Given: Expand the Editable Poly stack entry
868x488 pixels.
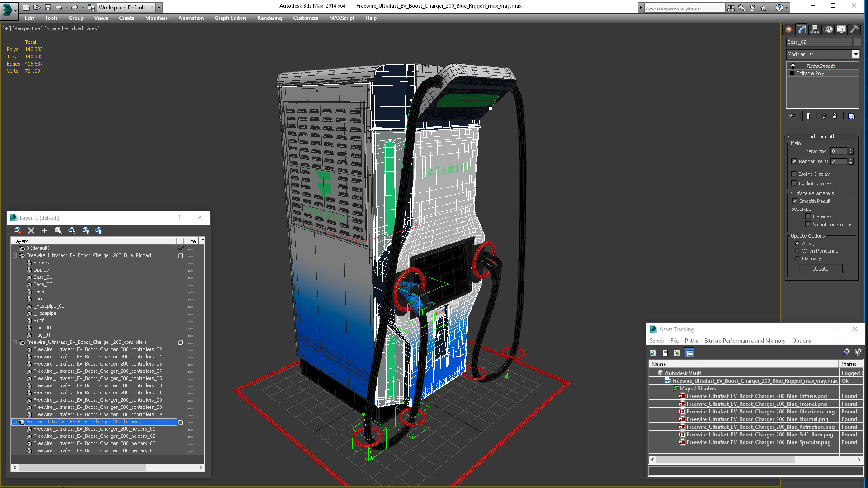Looking at the screenshot, I should [x=792, y=73].
